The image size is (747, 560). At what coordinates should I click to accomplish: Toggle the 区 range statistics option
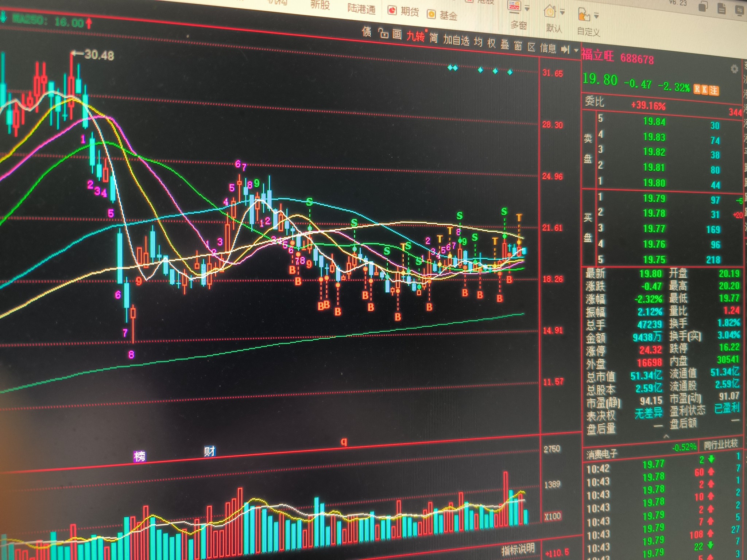[531, 47]
